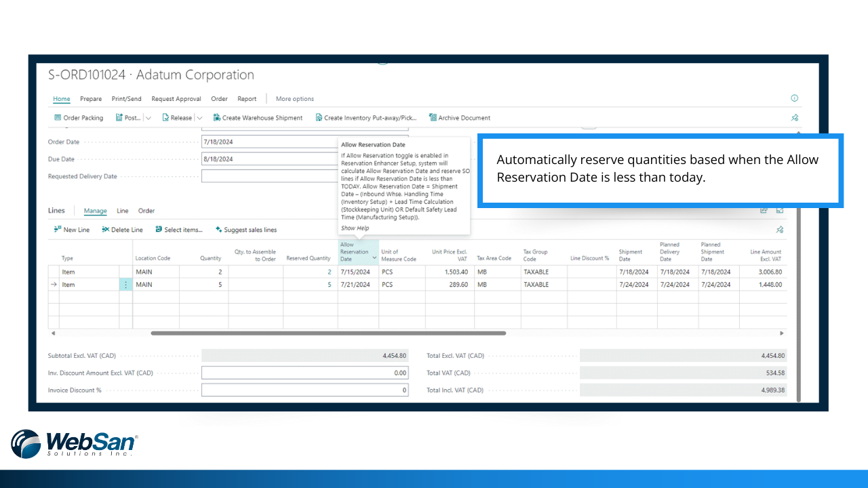868x488 pixels.
Task: Click the scroll right arrow of lines
Action: 782,333
